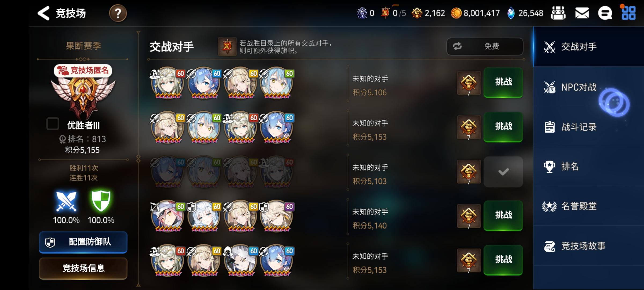Open the four-square grid menu icon
Viewport: 644px width, 290px height.
click(628, 13)
